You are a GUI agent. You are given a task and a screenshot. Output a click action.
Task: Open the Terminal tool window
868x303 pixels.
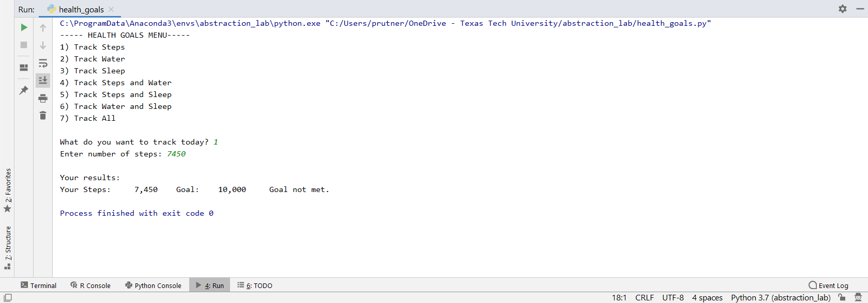tap(39, 285)
